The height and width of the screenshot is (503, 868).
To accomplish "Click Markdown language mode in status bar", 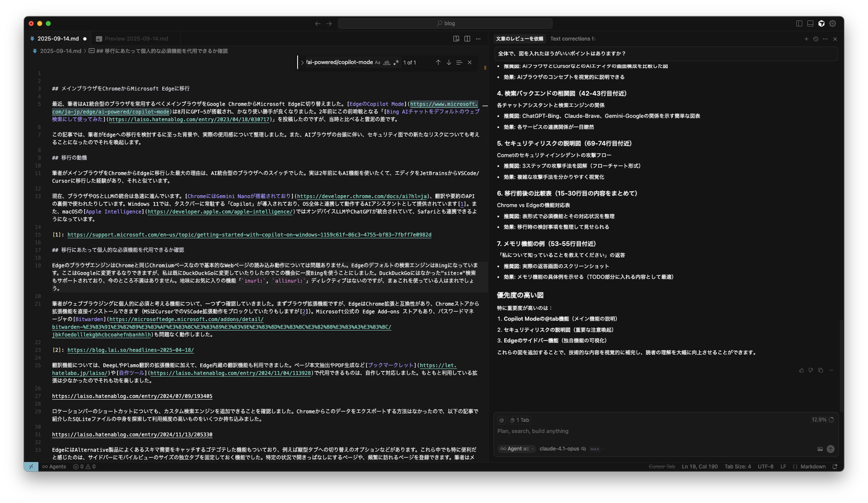I will click(x=812, y=467).
